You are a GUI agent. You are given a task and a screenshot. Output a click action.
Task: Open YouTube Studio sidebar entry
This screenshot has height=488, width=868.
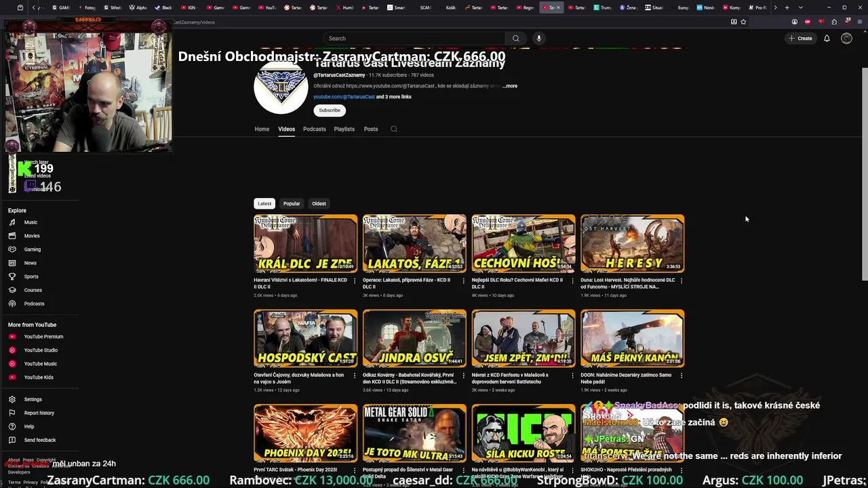41,350
